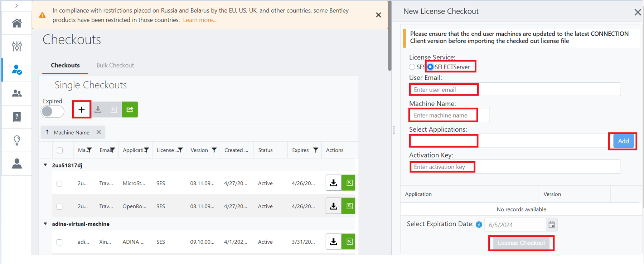Viewport: 644px width, 264px height.
Task: Select the Checkouts tab
Action: coord(65,65)
